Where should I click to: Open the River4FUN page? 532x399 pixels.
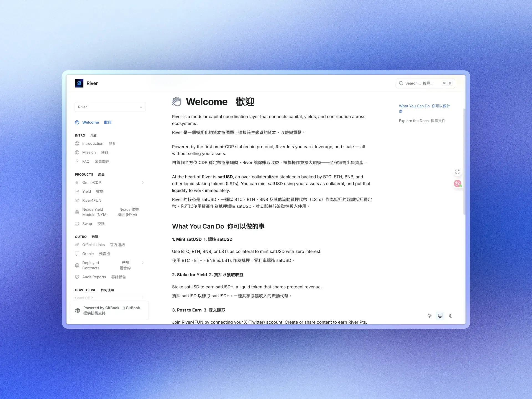92,200
